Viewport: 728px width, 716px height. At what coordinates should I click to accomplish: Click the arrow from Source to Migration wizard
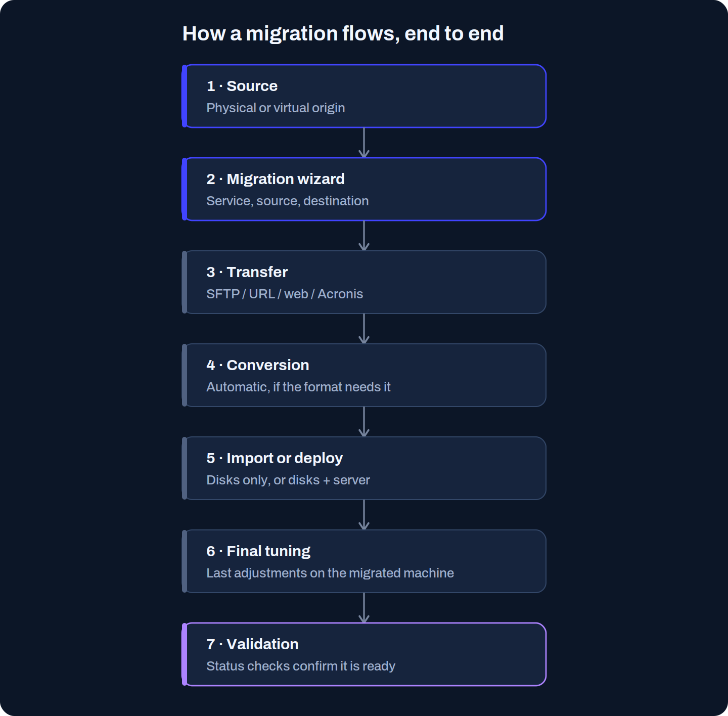pos(364,143)
